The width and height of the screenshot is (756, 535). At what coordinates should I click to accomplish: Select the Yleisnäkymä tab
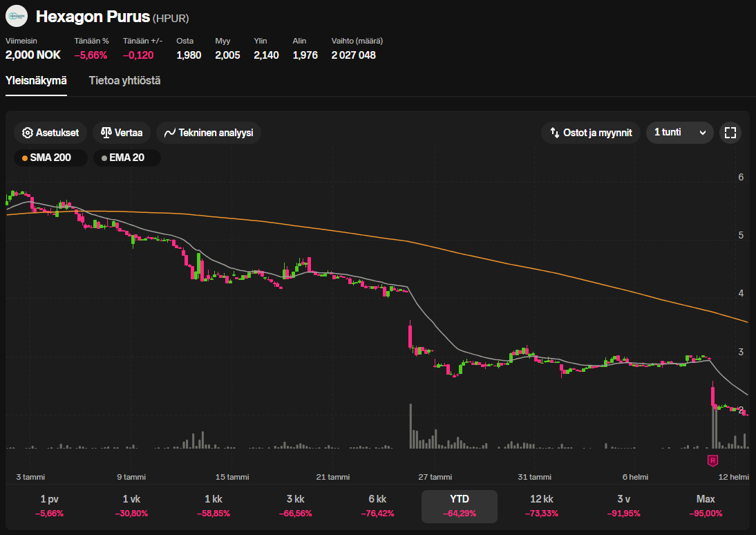36,81
